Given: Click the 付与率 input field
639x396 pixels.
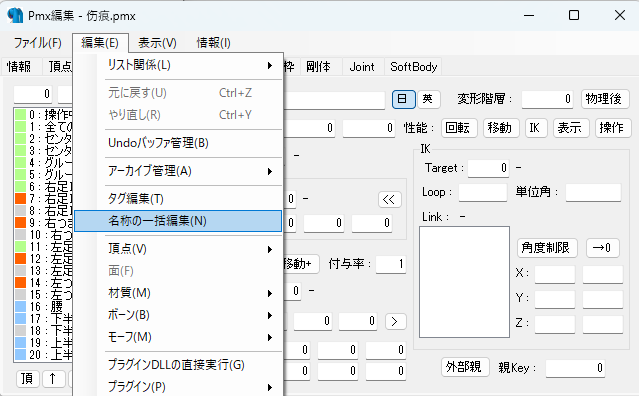Looking at the screenshot, I should pyautogui.click(x=391, y=264).
